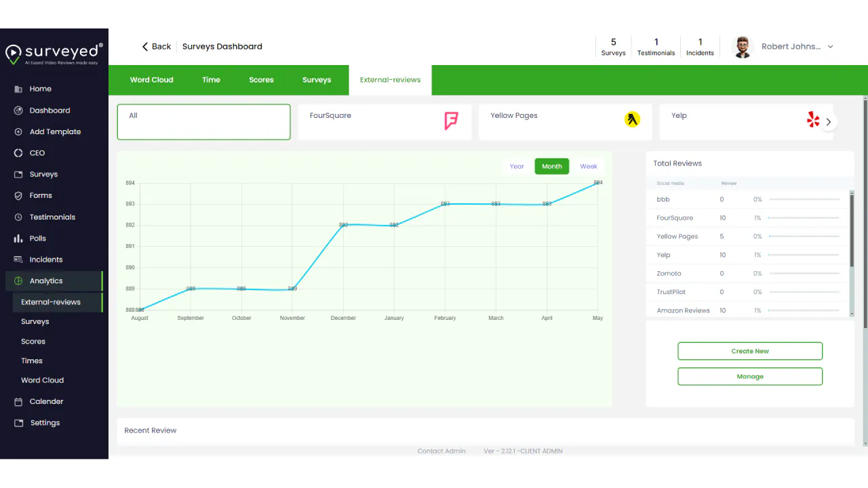Open the Surveys tab in green bar
The image size is (868, 488).
click(x=317, y=80)
